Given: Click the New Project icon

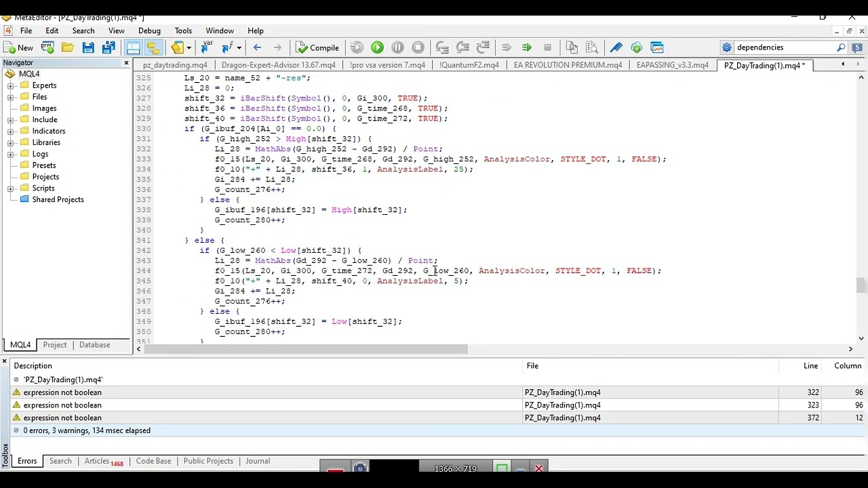Looking at the screenshot, I should 47,47.
